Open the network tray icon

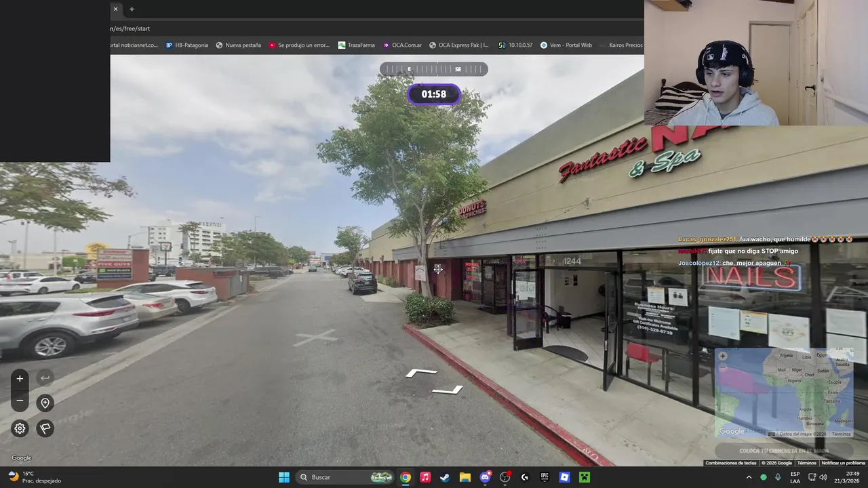[812, 477]
